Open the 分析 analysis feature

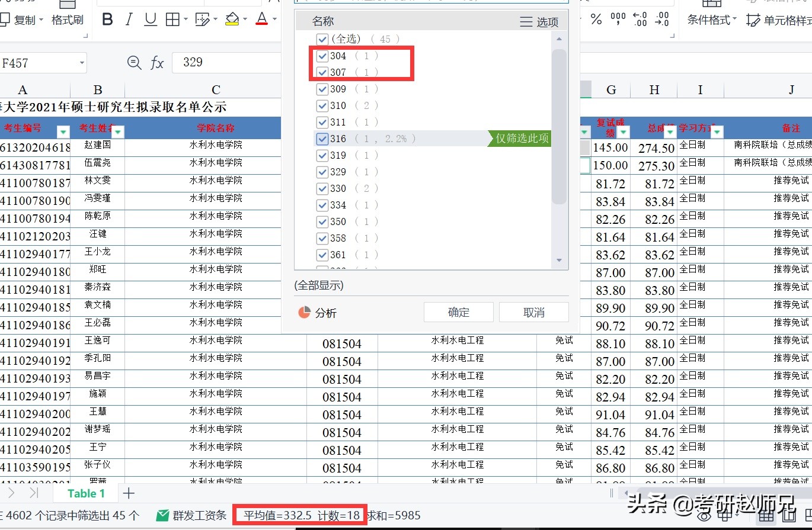318,312
